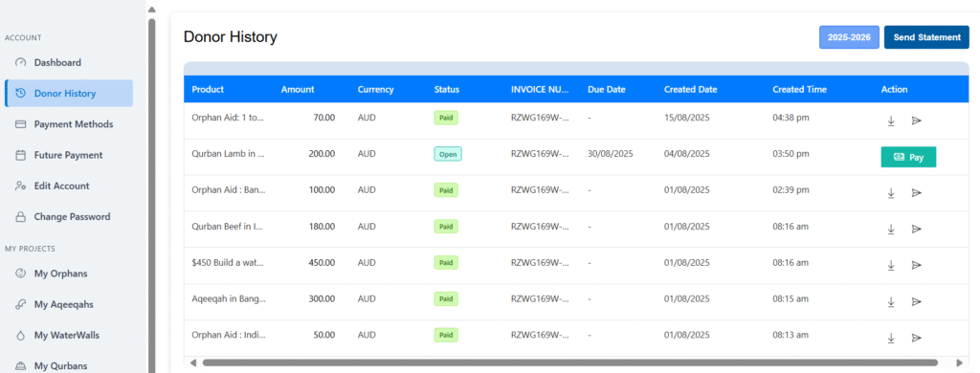The width and height of the screenshot is (980, 373).
Task: Click the Edit Account user icon
Action: point(21,186)
